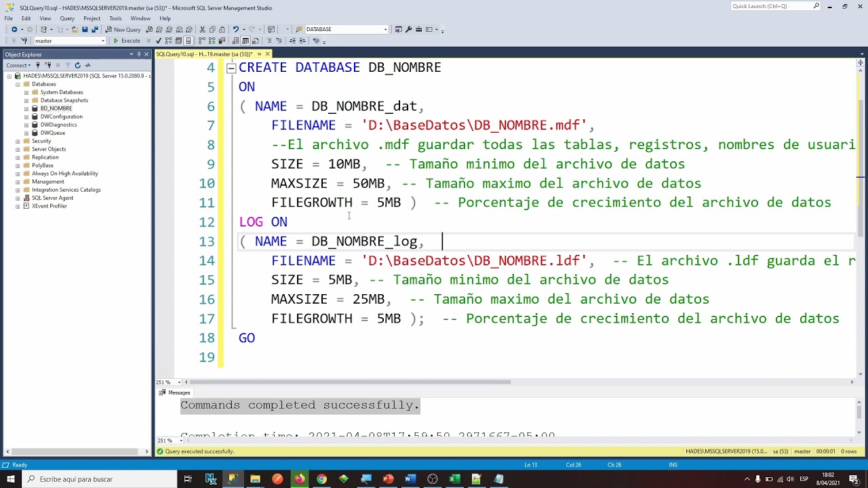
Task: Click the Decrease Indent icon
Action: (292, 41)
